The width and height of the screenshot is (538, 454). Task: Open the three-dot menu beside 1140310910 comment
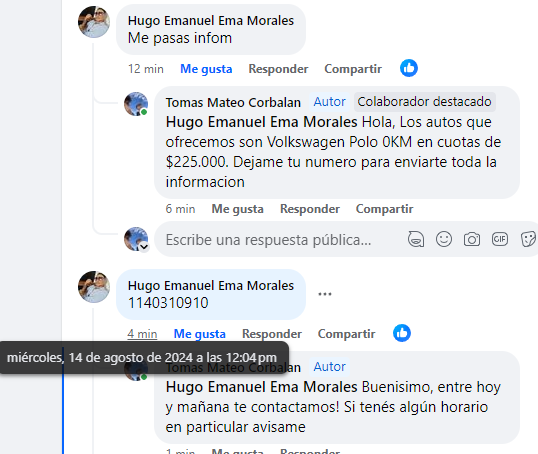(325, 294)
